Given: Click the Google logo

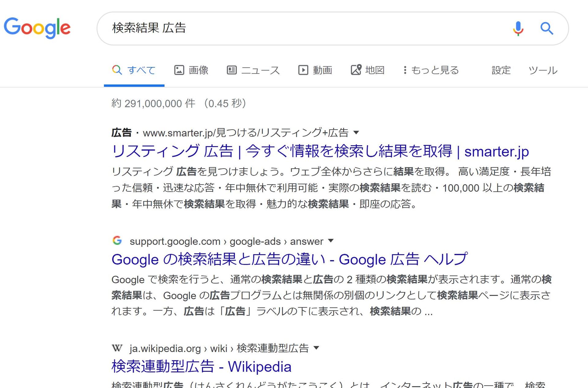Looking at the screenshot, I should tap(37, 28).
